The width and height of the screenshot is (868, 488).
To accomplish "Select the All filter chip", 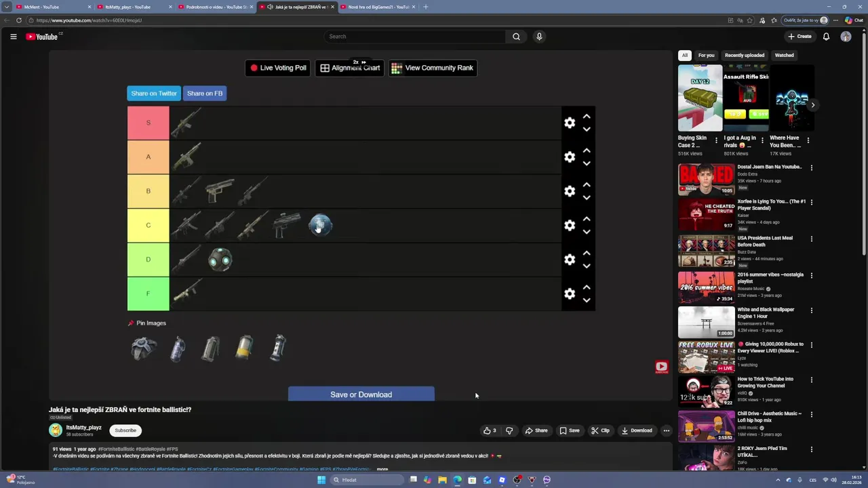I will pos(684,56).
